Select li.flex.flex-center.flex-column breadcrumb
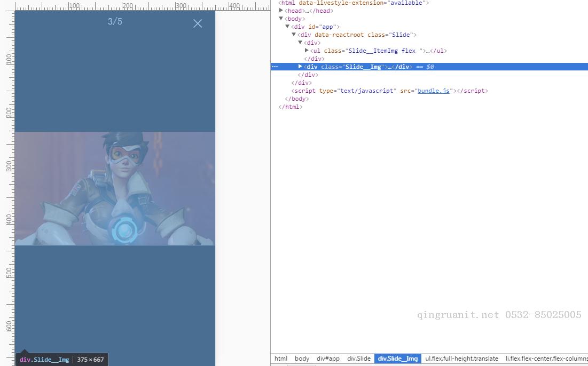588x366 pixels. pyautogui.click(x=546, y=359)
